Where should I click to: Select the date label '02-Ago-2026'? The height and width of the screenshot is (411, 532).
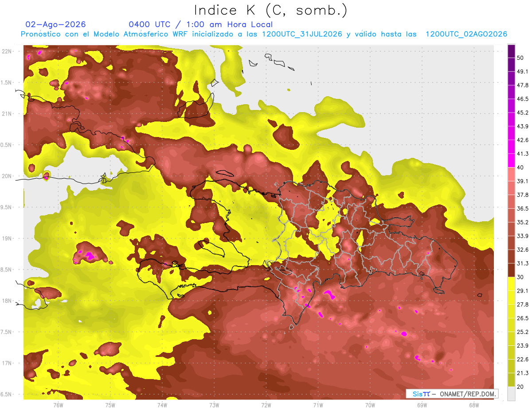(x=56, y=24)
